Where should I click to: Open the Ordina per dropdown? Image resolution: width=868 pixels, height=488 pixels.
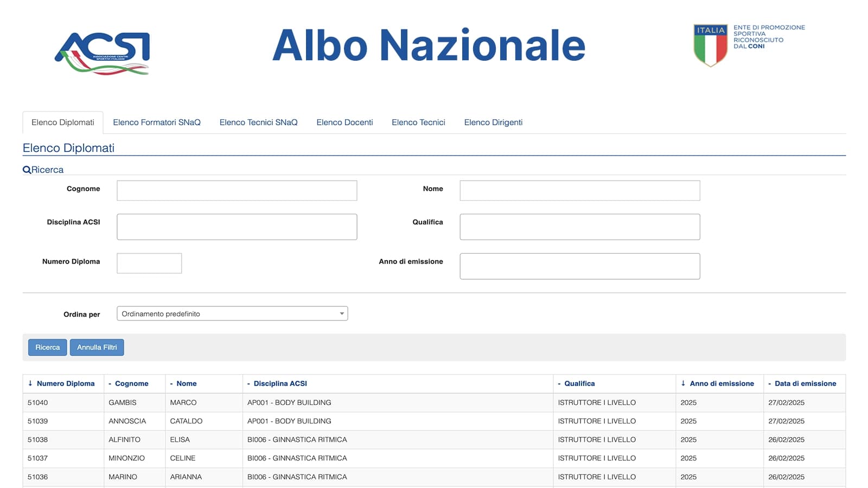coord(232,314)
